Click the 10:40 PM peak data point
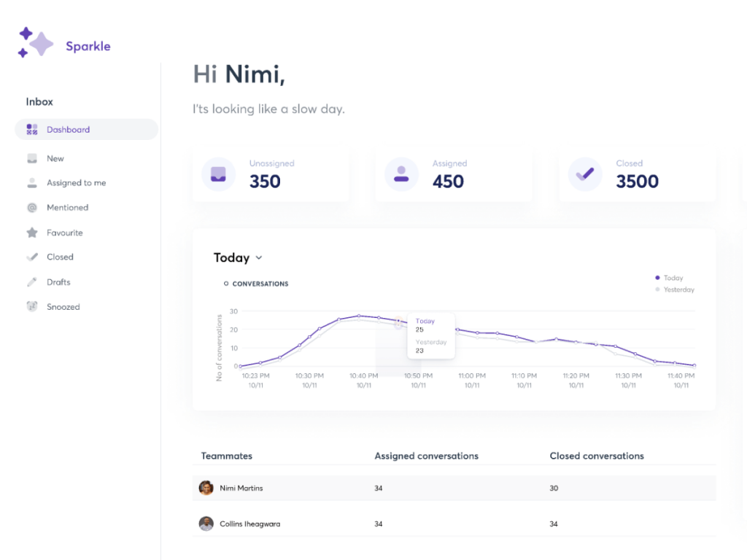The height and width of the screenshot is (560, 747). click(359, 316)
